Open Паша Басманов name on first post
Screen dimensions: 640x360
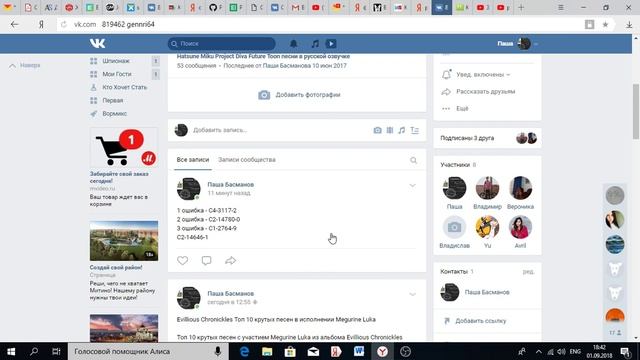[231, 184]
